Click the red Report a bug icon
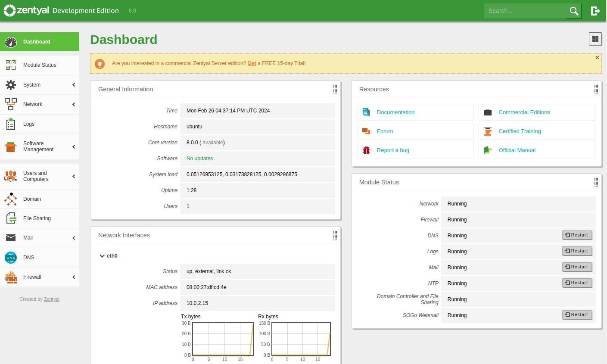The height and width of the screenshot is (364, 607). 366,150
